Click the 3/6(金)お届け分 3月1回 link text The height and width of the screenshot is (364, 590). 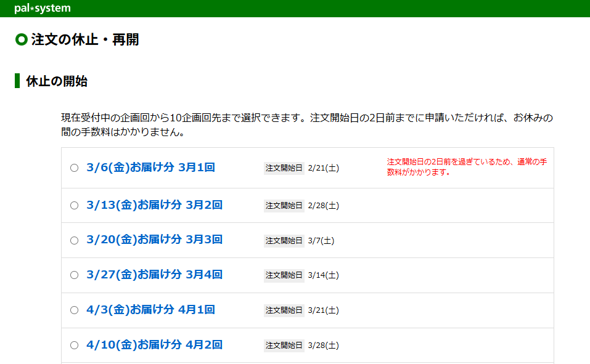coord(150,168)
